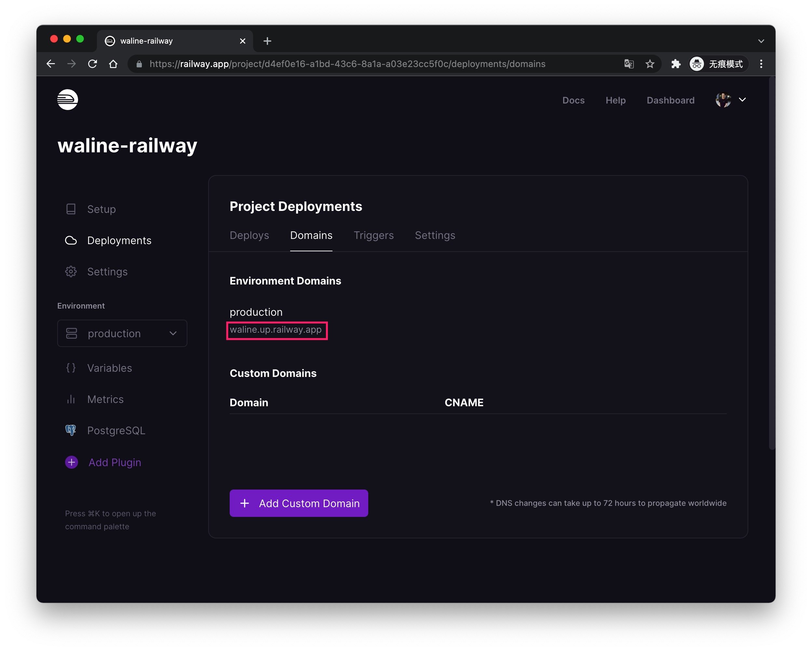The height and width of the screenshot is (651, 812).
Task: Click the Railway logo icon
Action: [67, 100]
